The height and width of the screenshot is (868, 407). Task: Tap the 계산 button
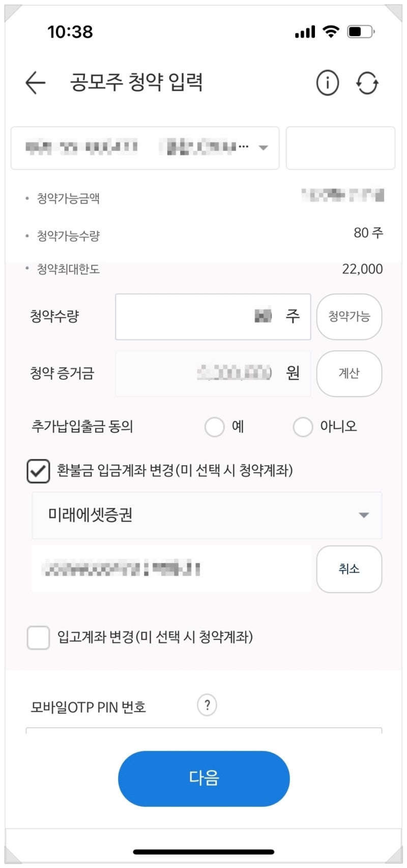click(349, 373)
